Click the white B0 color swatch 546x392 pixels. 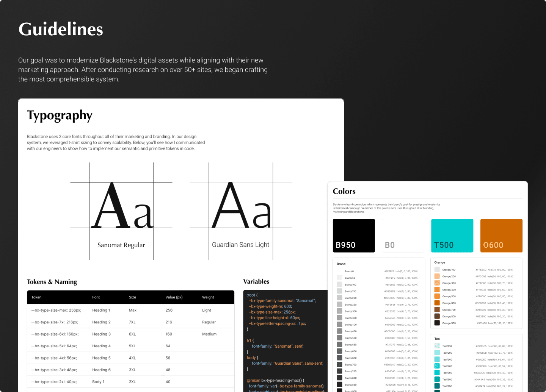[x=403, y=236]
